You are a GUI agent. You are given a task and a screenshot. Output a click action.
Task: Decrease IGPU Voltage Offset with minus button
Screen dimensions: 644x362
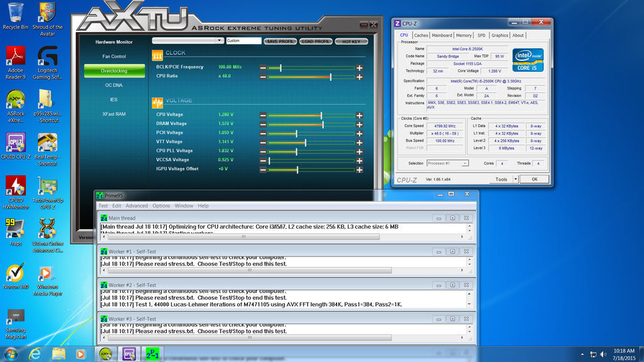(x=263, y=170)
